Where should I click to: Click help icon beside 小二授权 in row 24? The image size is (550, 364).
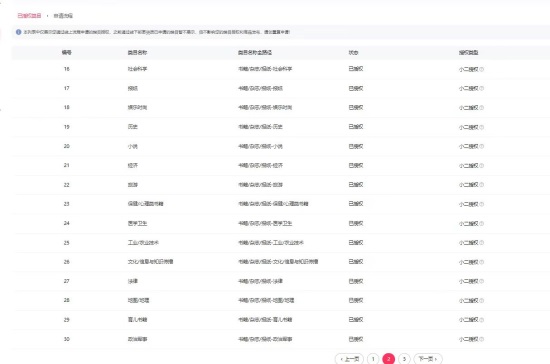[482, 223]
